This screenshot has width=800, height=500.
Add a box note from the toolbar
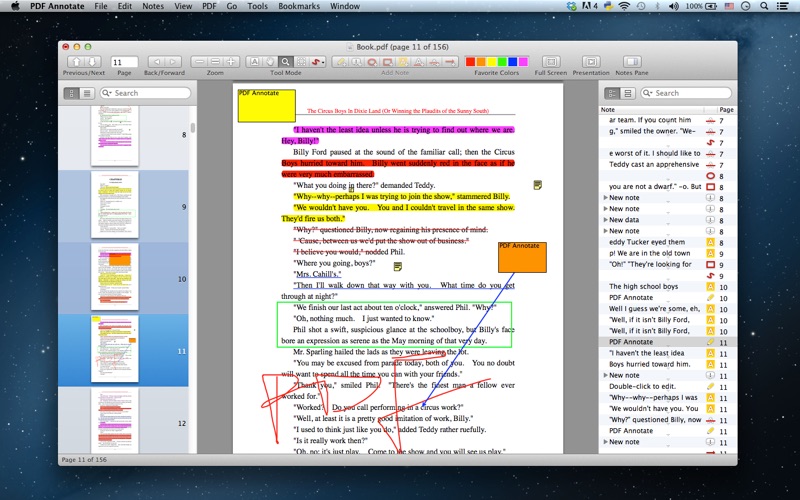point(388,62)
